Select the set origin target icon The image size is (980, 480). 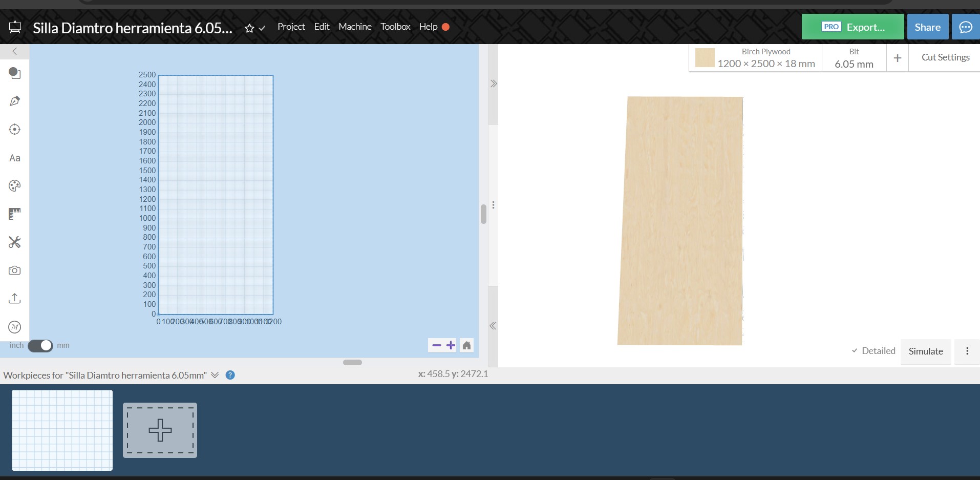pos(14,129)
